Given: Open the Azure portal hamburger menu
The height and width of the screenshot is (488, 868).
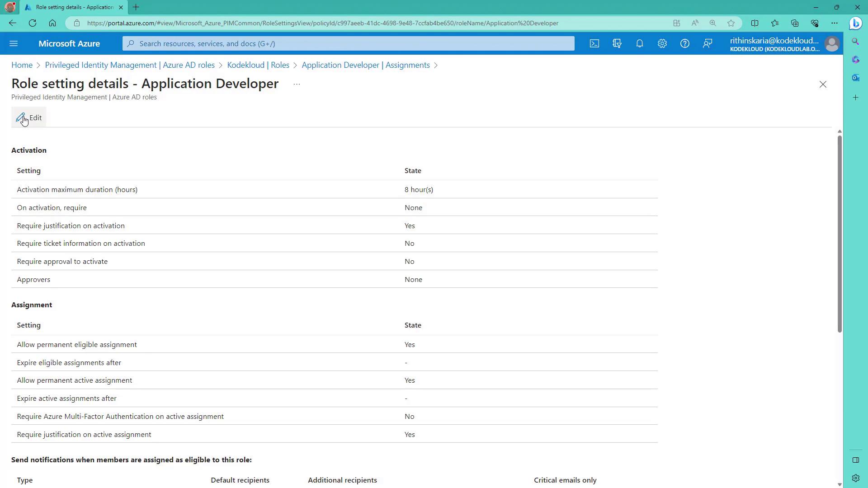Looking at the screenshot, I should [x=14, y=43].
